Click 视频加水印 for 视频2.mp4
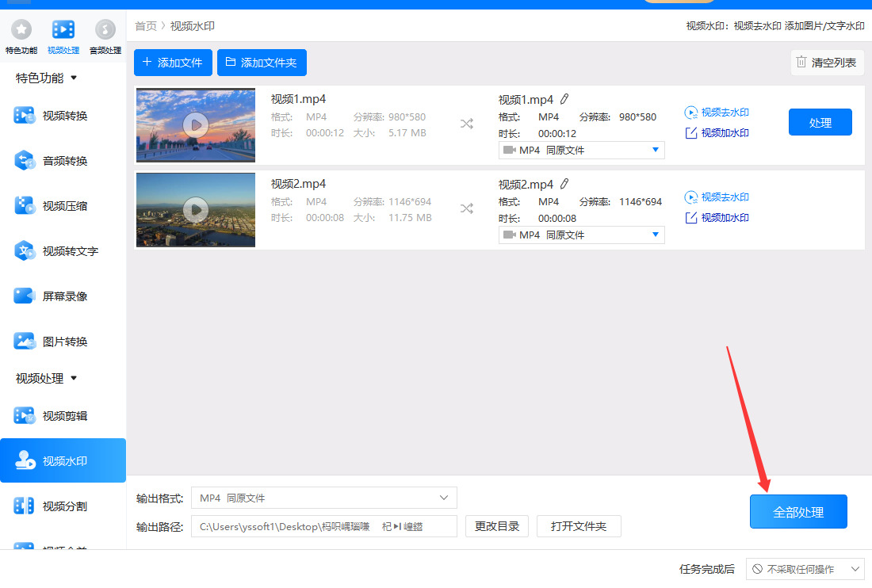The image size is (872, 588). (717, 218)
